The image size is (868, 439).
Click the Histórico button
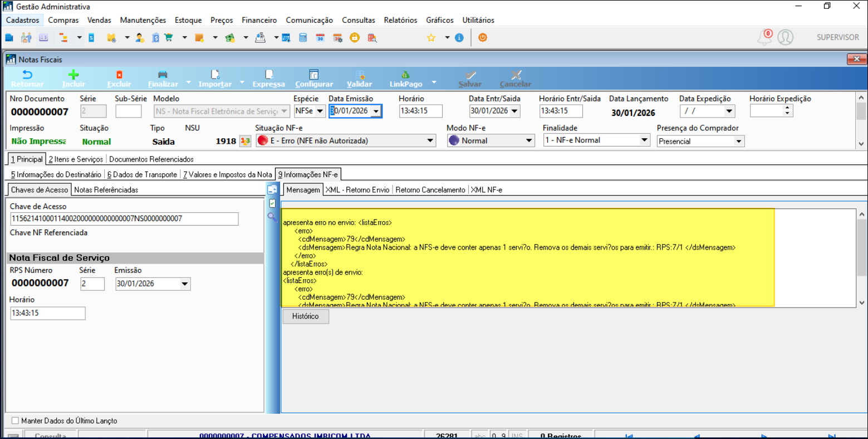(305, 316)
